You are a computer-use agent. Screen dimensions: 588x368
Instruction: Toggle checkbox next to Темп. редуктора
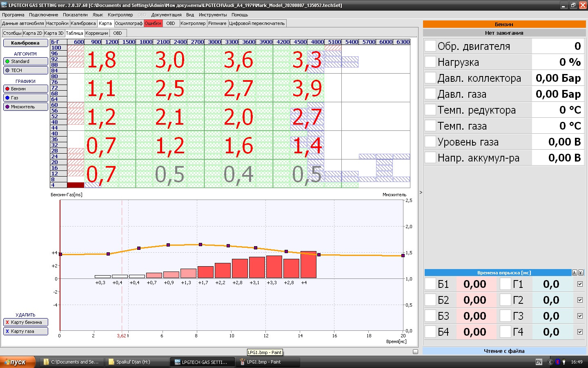point(430,110)
